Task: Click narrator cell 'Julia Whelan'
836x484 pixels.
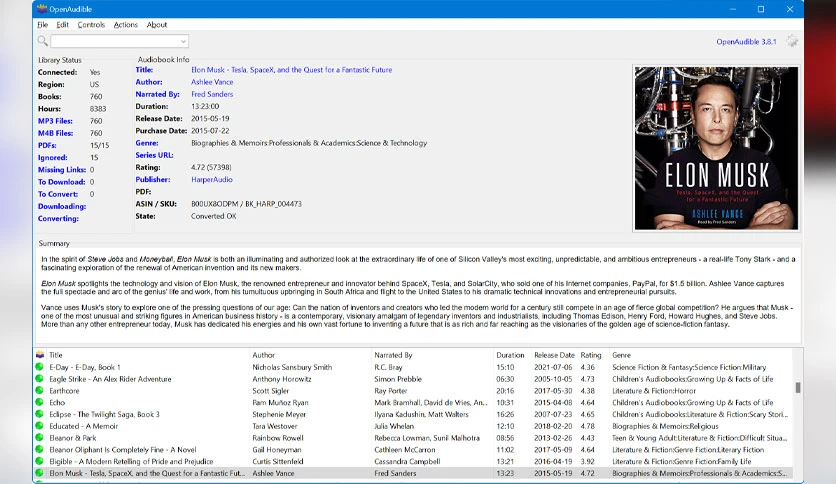Action: click(394, 426)
